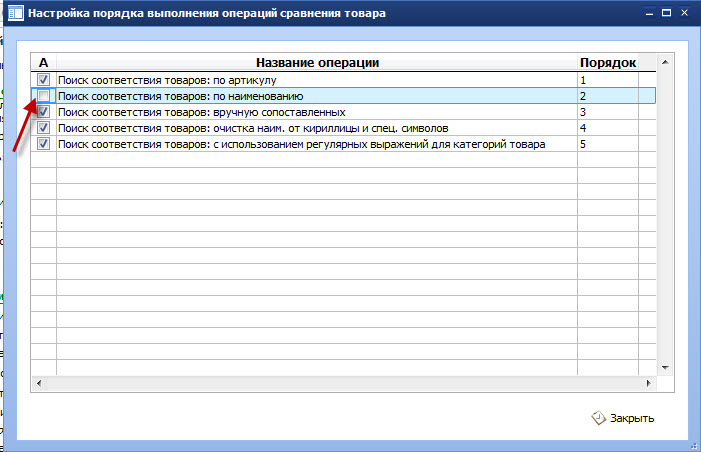Click order cell with value 4
This screenshot has width=701, height=452.
608,128
